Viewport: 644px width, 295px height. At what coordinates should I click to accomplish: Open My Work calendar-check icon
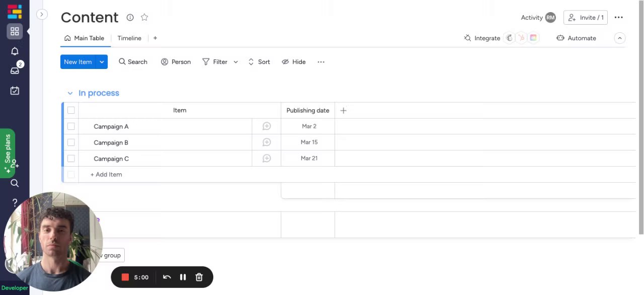pos(15,91)
